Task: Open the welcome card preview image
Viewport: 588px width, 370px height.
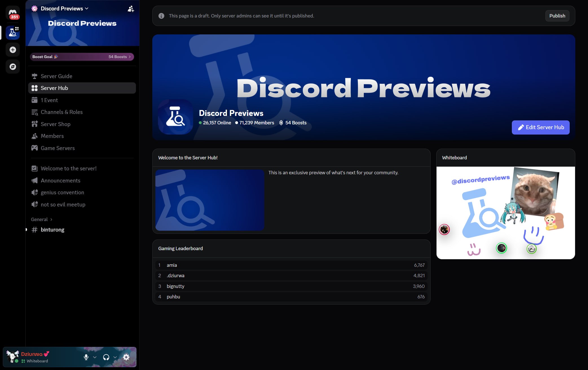Action: [210, 200]
